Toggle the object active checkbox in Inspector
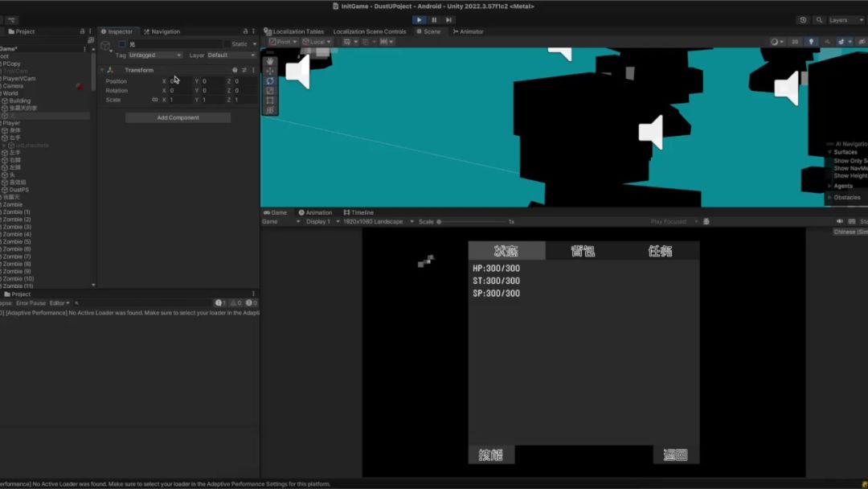868x489 pixels. pos(121,44)
